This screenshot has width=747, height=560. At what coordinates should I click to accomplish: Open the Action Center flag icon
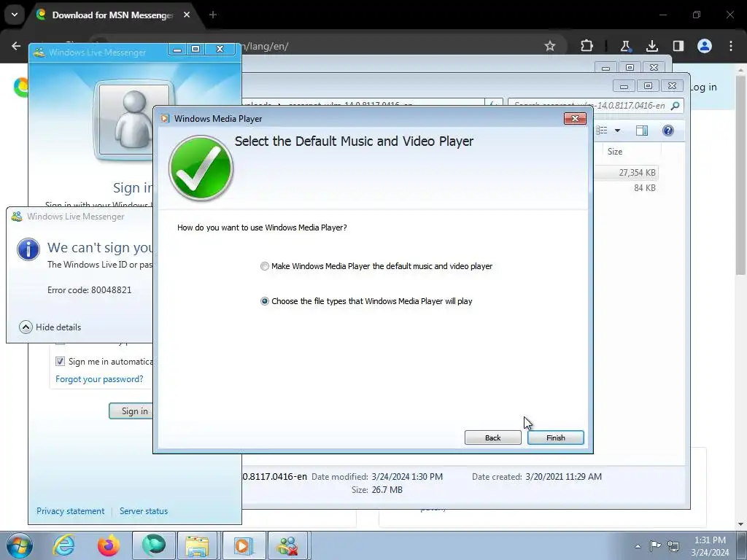[x=656, y=545]
